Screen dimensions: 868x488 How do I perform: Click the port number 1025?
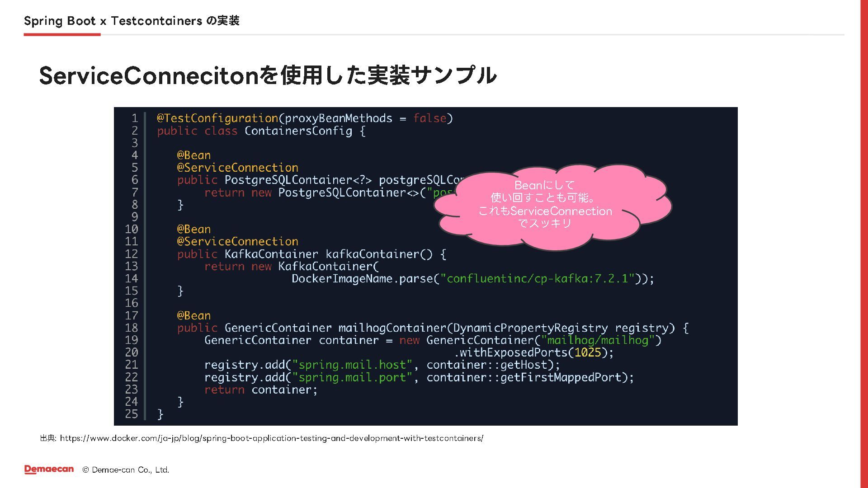click(x=588, y=352)
